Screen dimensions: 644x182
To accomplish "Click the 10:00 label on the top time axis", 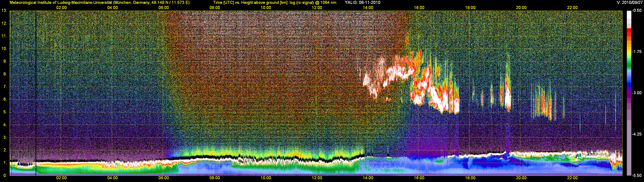I will 266,8.
